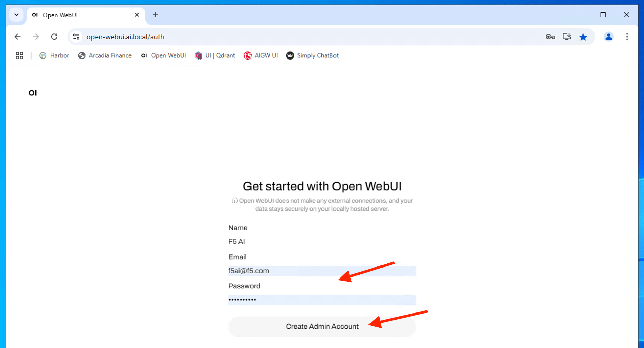Reload the current page
The width and height of the screenshot is (644, 348).
[54, 37]
